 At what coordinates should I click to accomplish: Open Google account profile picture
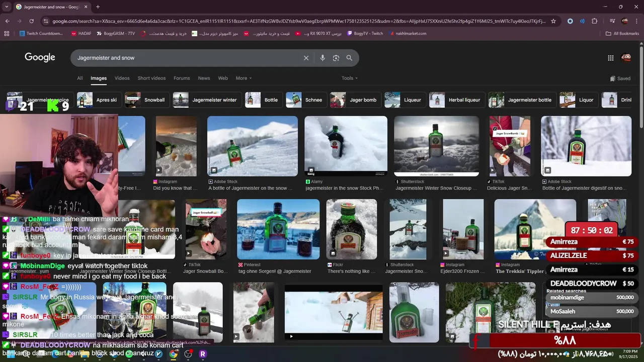[x=626, y=58]
